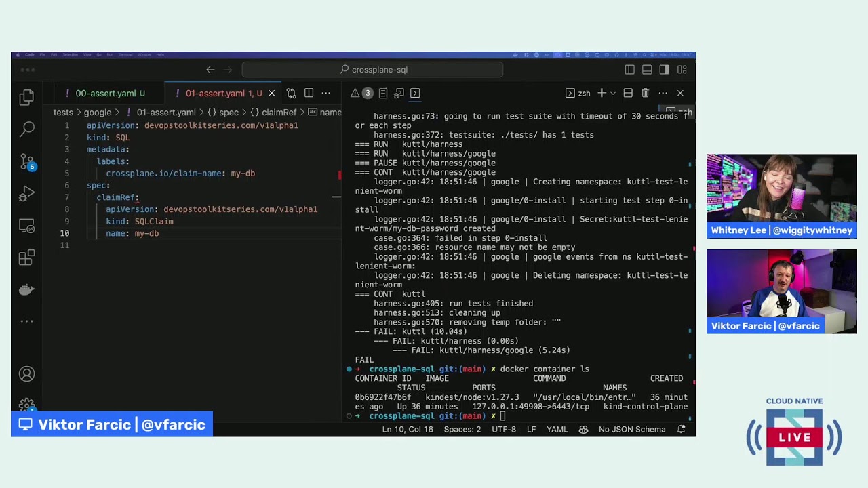The width and height of the screenshot is (868, 488).
Task: Open the Debug Console panel icon
Action: click(x=399, y=94)
